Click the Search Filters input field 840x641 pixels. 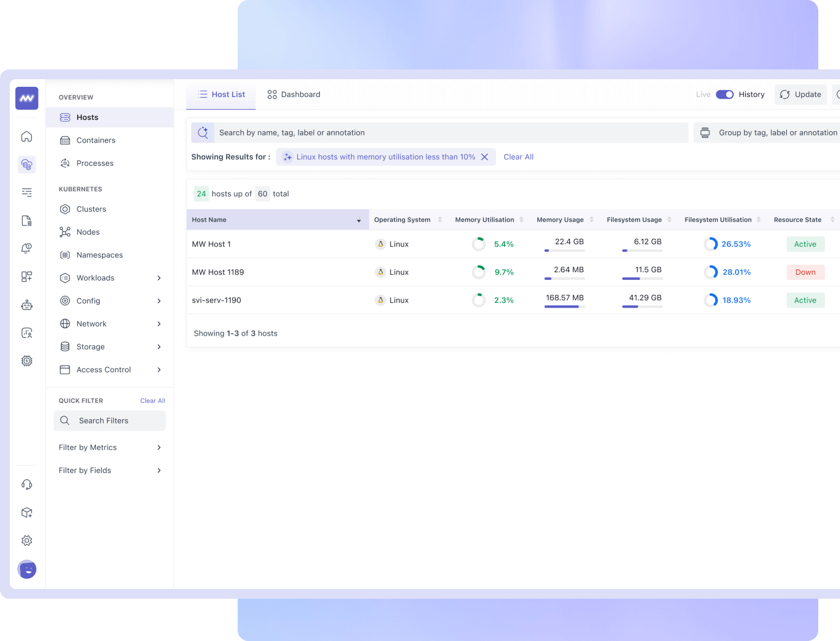(110, 421)
